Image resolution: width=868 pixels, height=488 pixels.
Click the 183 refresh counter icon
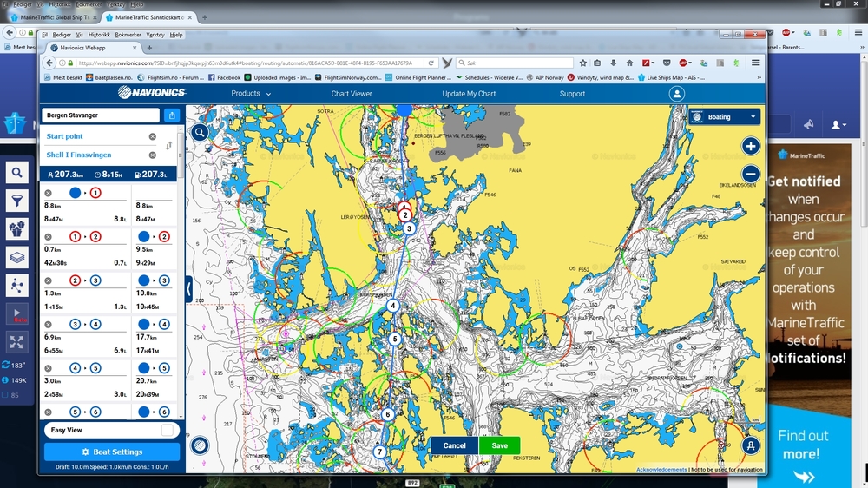coord(5,365)
